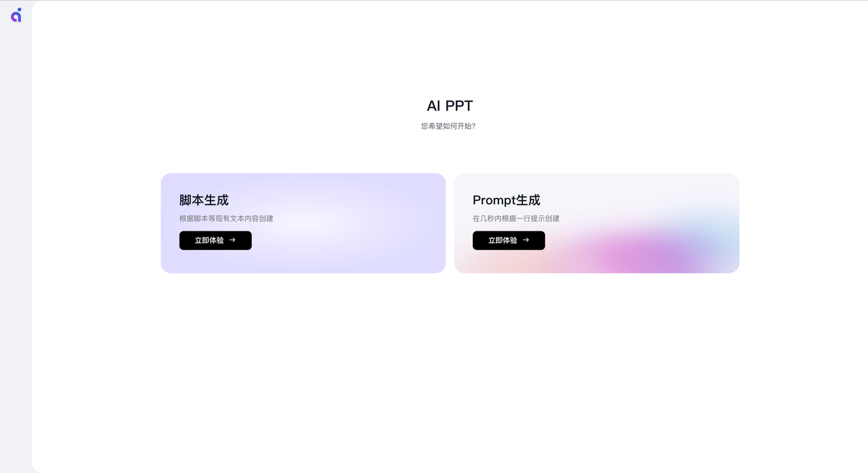Click the purple app logo icon
Viewport: 868px width, 473px height.
coord(16,15)
